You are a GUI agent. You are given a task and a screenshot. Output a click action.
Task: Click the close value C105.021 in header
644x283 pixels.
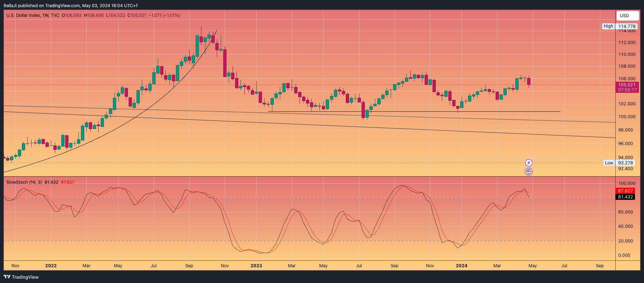(137, 15)
